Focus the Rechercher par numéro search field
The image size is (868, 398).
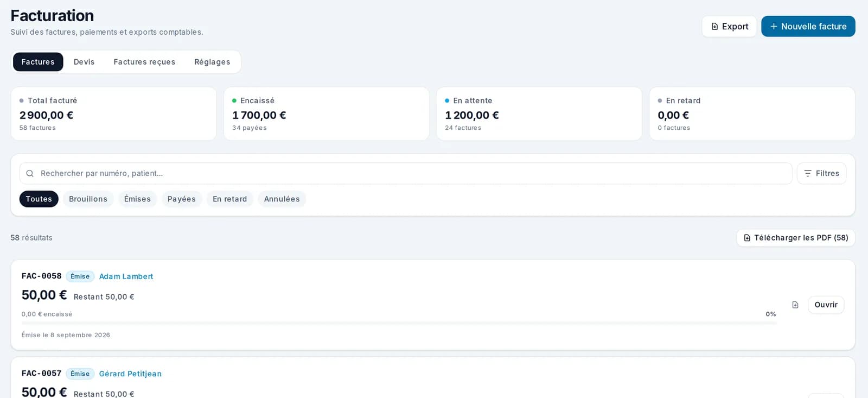click(406, 173)
